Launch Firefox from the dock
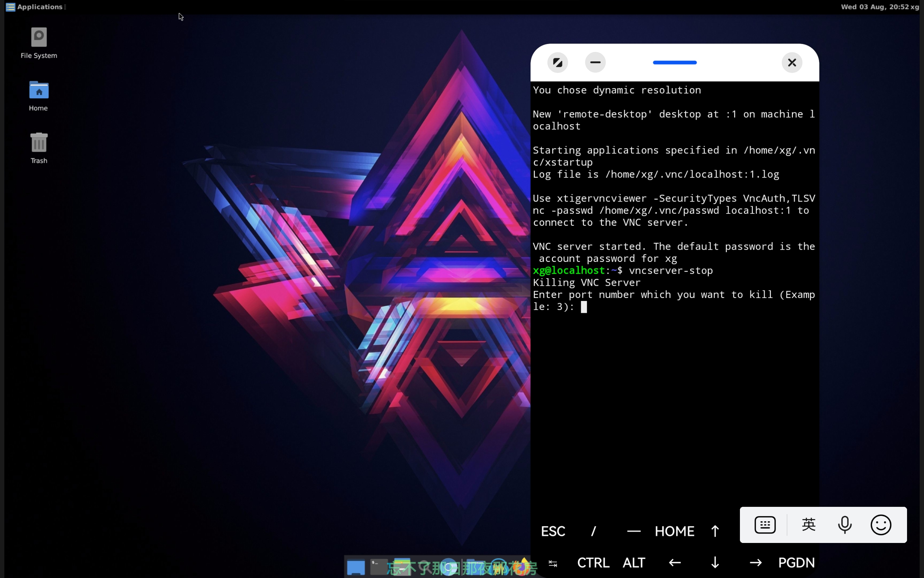This screenshot has height=578, width=924. click(521, 567)
